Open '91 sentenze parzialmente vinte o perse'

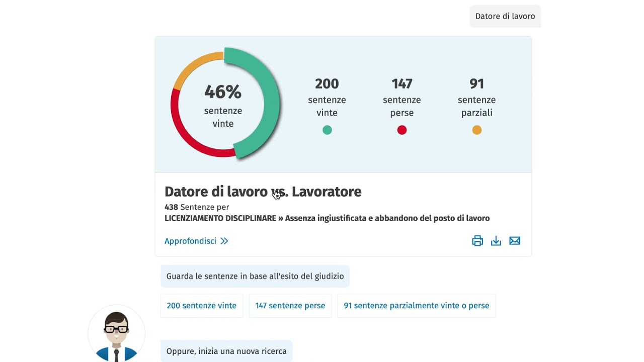(x=416, y=306)
